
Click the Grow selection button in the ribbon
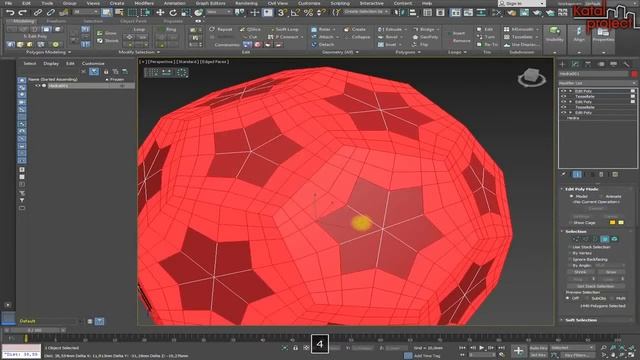[108, 33]
